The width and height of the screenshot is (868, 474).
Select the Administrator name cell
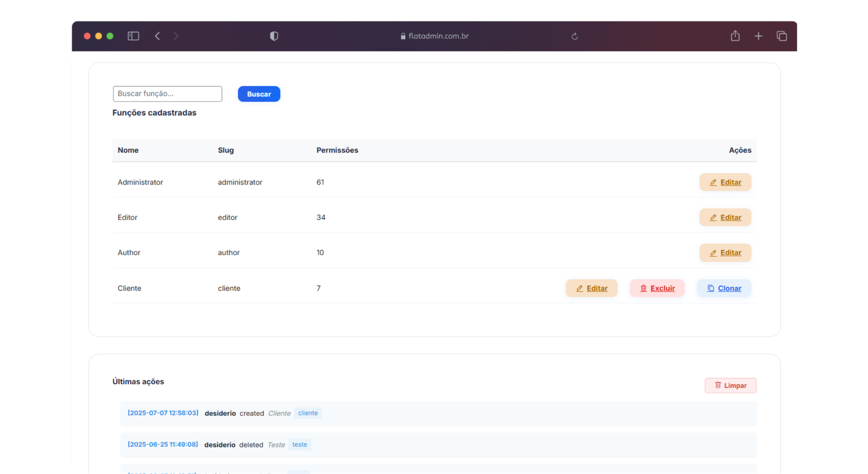140,182
